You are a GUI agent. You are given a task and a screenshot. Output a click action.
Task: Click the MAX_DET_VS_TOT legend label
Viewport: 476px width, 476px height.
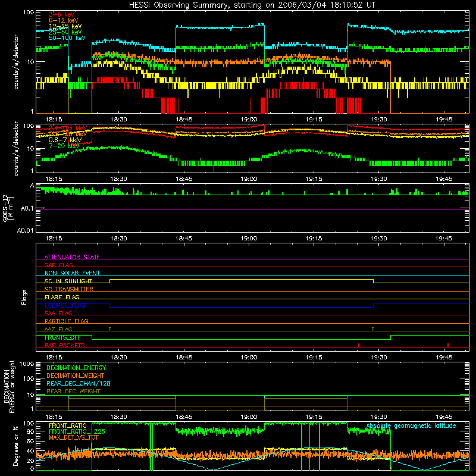[x=74, y=437]
